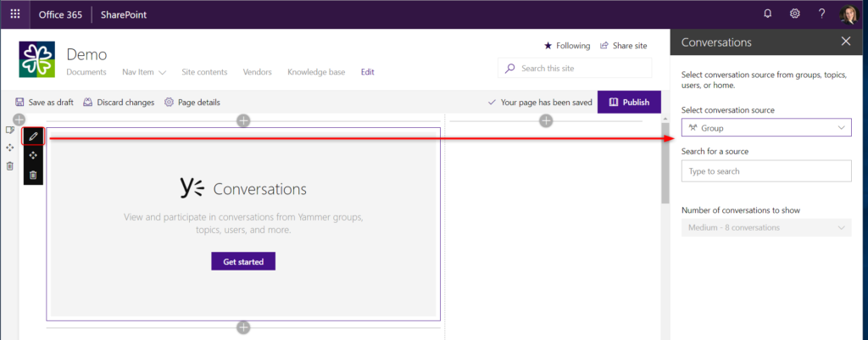Open the Number of conversations dropdown
The height and width of the screenshot is (340, 868).
click(766, 227)
